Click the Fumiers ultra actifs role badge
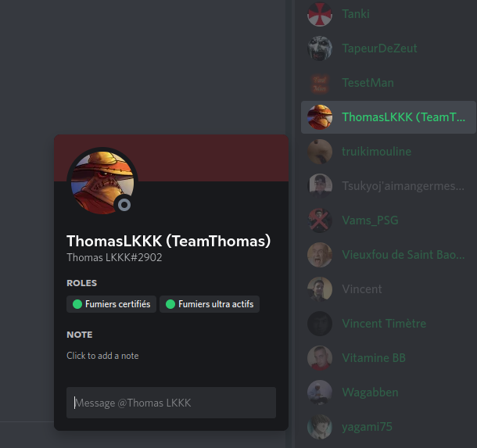Image resolution: width=477 pixels, height=448 pixels. tap(210, 304)
